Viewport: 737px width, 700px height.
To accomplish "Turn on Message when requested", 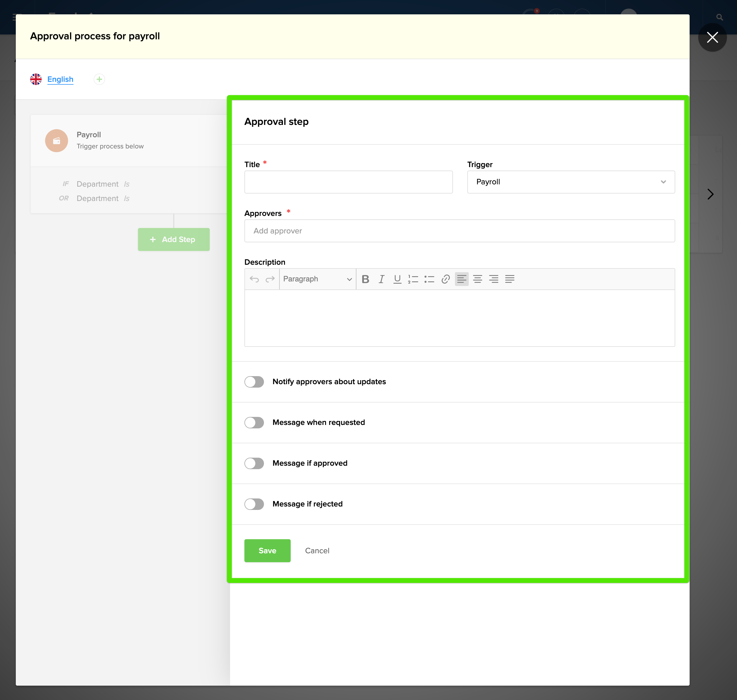I will click(x=254, y=422).
